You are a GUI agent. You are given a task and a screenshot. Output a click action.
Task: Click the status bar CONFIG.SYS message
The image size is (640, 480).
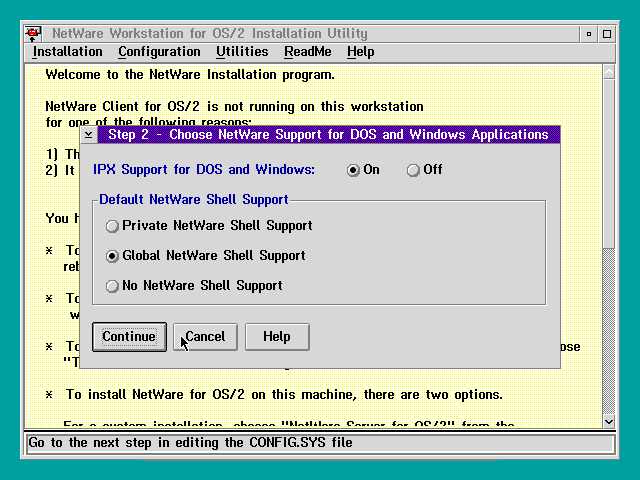[x=190, y=443]
